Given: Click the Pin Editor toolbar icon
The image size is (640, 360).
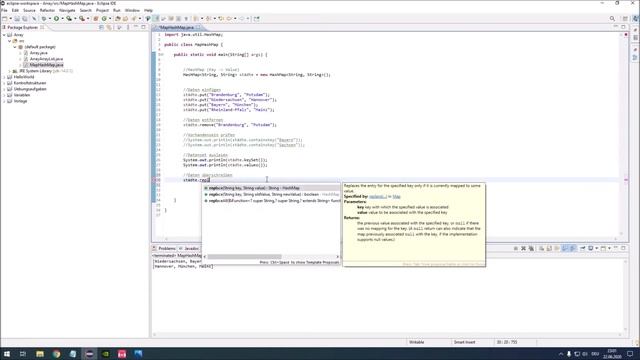Looking at the screenshot, I should click(256, 18).
